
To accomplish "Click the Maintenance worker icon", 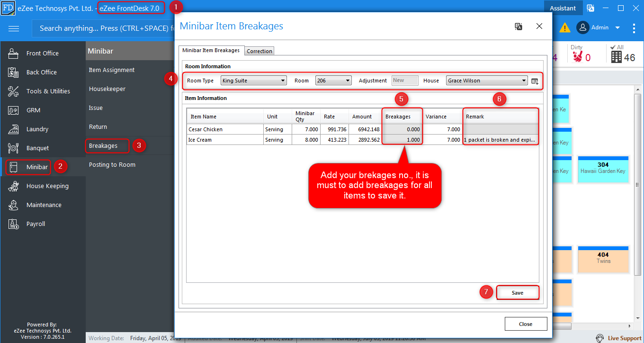I will (x=13, y=205).
